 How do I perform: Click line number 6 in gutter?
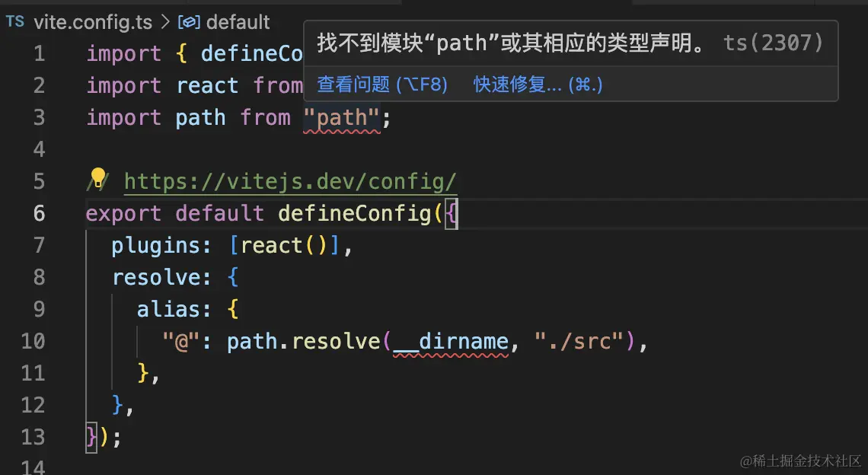(39, 213)
